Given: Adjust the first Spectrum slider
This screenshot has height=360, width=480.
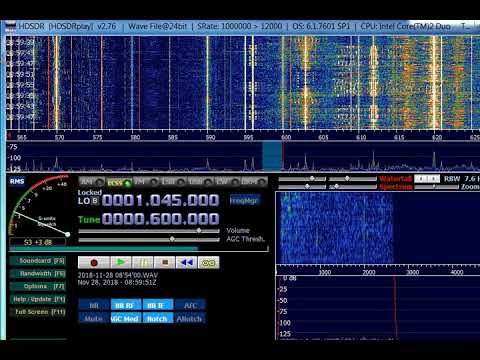Looking at the screenshot, I should [302, 186].
